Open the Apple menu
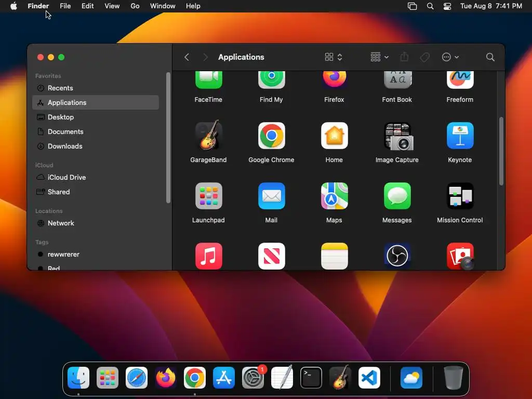This screenshot has height=399, width=532. (x=14, y=6)
